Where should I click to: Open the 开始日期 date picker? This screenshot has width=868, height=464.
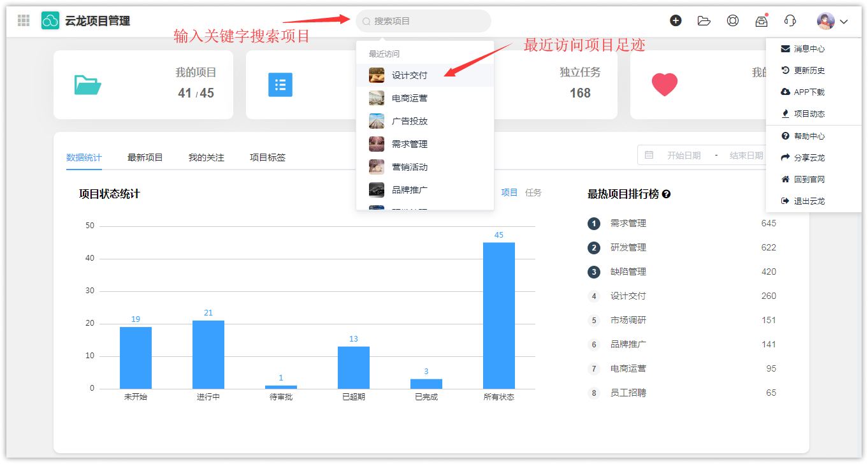coord(683,156)
